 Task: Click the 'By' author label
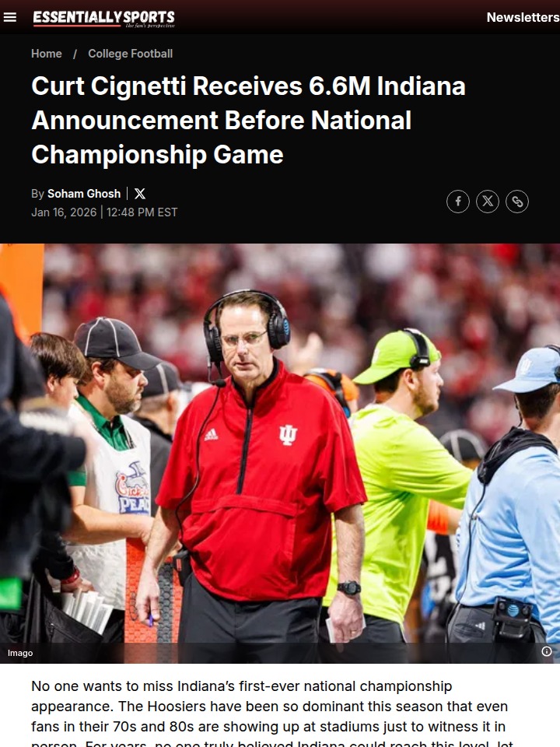pyautogui.click(x=37, y=194)
